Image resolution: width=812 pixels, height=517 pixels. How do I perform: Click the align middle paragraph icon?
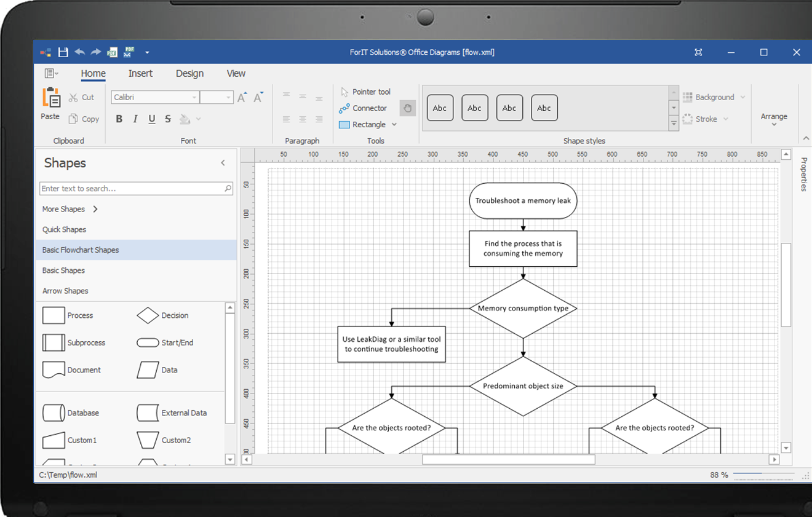point(303,96)
